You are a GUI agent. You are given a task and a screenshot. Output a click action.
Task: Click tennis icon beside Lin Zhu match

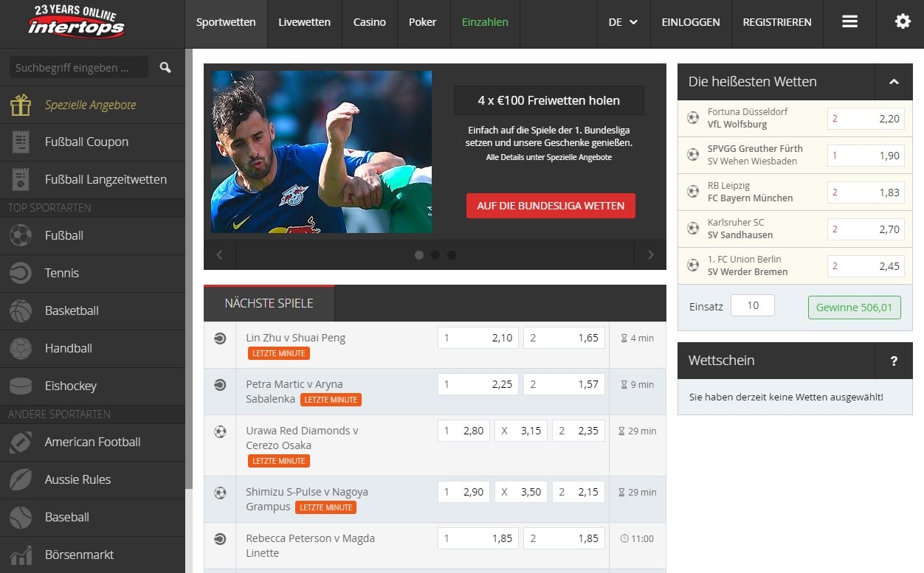tap(220, 338)
